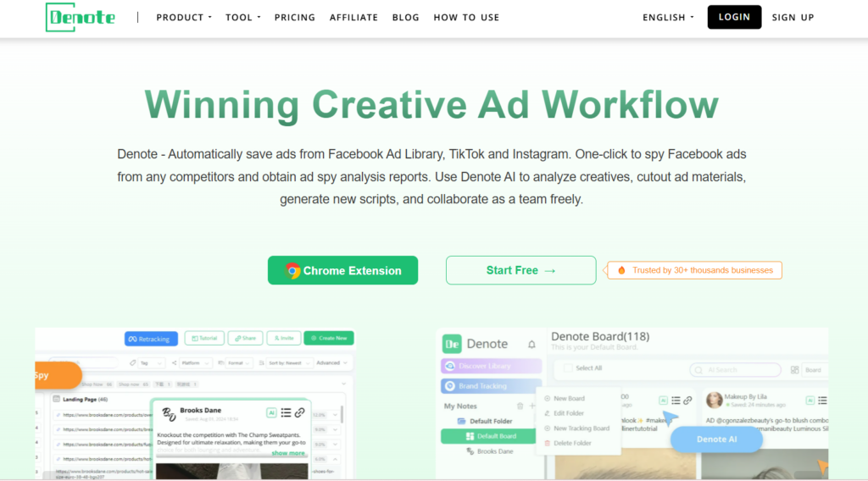Screen dimensions: 868x481
Task: Click the AI icon on Brooks Dane card
Action: tap(271, 412)
